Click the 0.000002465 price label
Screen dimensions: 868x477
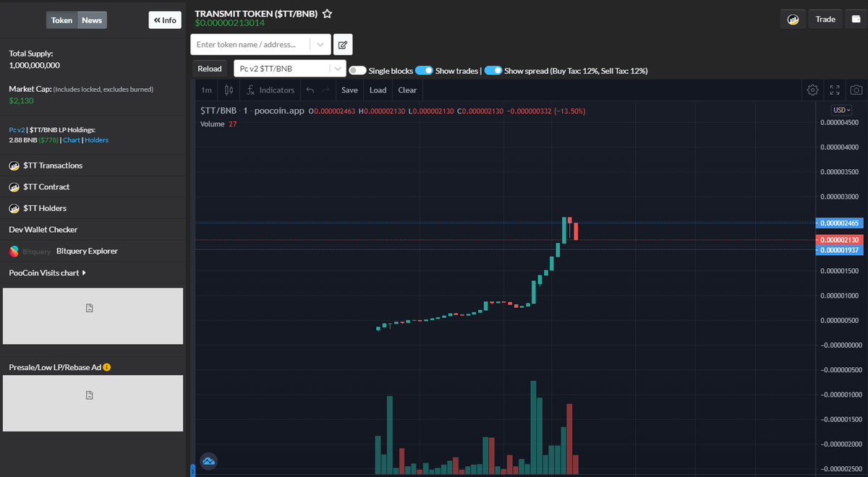click(x=840, y=223)
